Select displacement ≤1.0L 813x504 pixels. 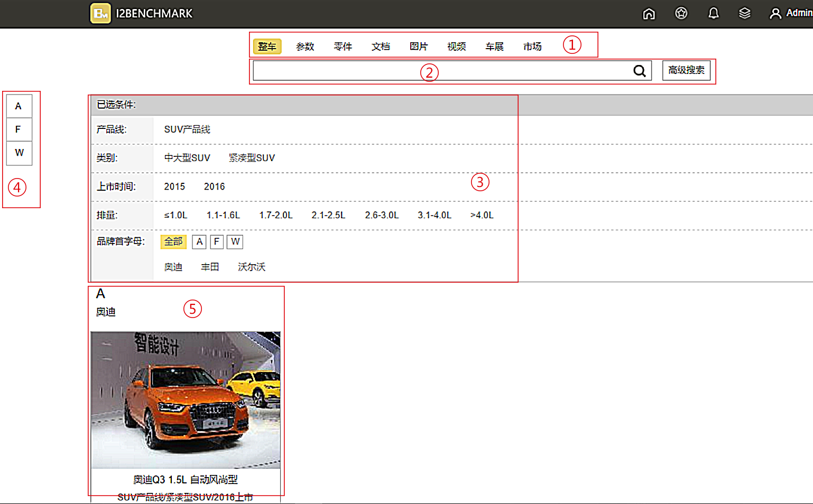click(x=175, y=215)
